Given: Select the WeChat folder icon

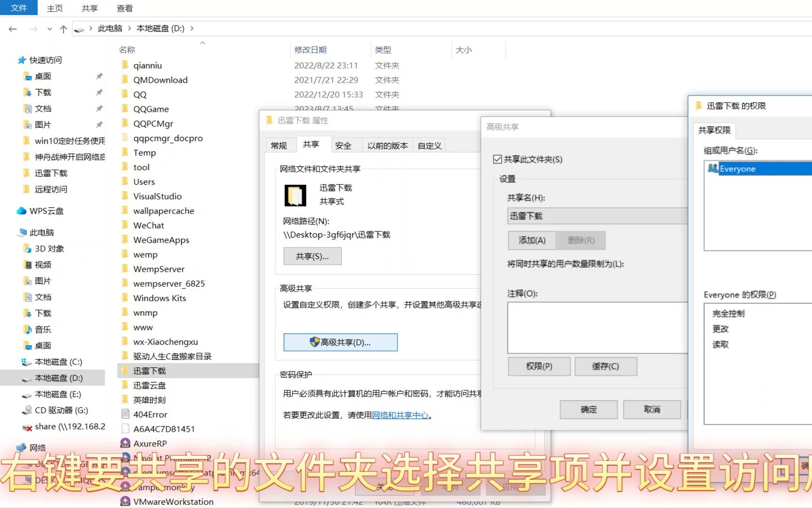Looking at the screenshot, I should (x=125, y=225).
